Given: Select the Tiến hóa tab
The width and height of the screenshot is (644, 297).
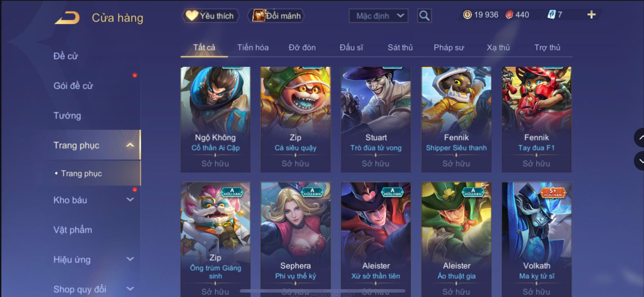Looking at the screenshot, I should point(253,48).
